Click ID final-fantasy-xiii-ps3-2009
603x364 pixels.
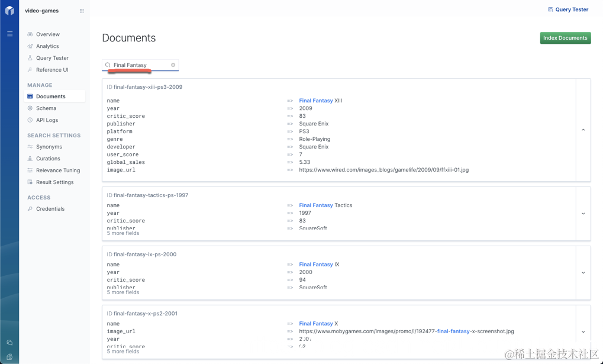(144, 87)
